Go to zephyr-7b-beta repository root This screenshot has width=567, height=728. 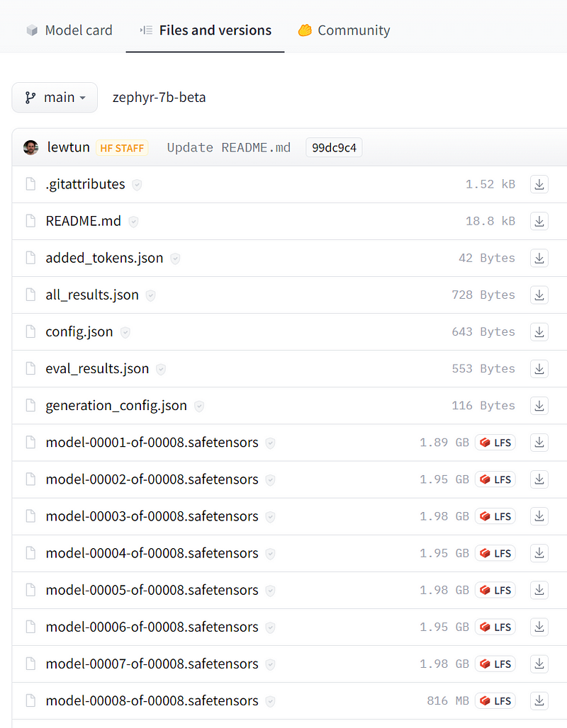coord(159,98)
